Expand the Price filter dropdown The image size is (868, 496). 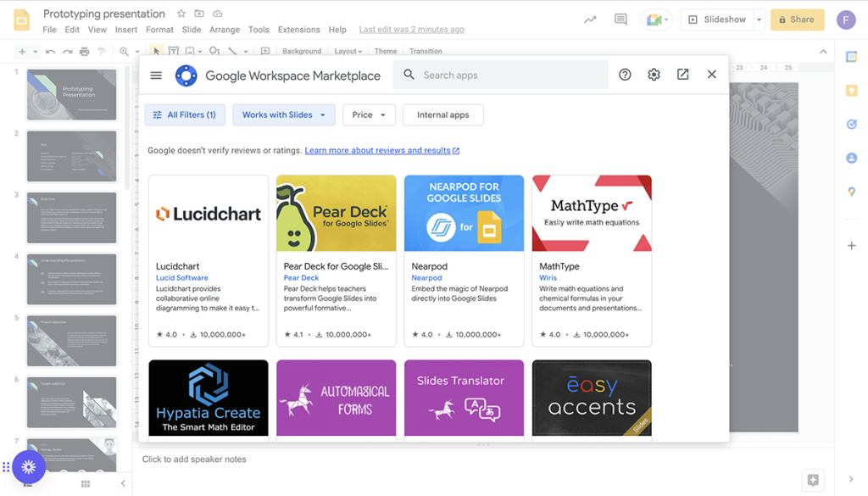369,114
